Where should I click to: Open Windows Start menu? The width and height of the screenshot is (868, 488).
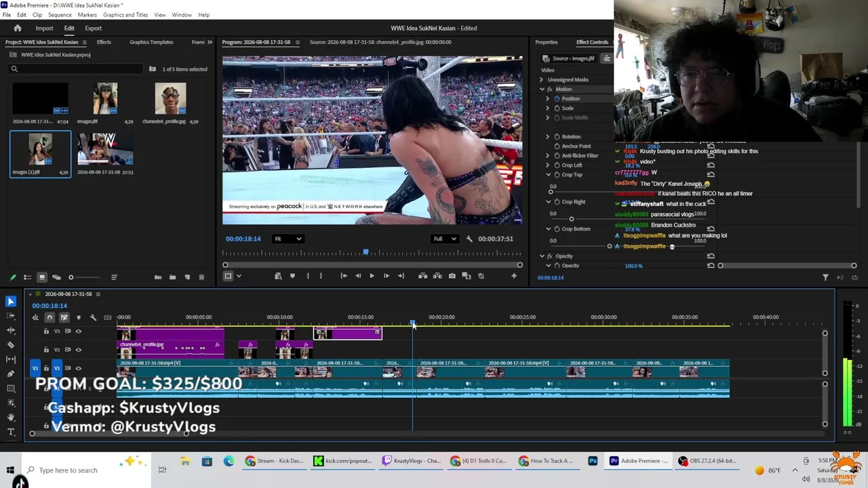pos(10,470)
